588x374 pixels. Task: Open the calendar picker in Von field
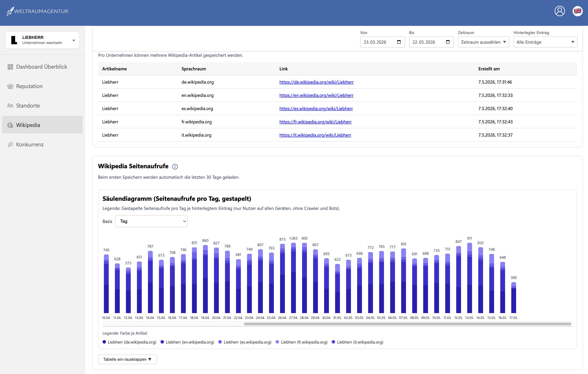tap(399, 42)
